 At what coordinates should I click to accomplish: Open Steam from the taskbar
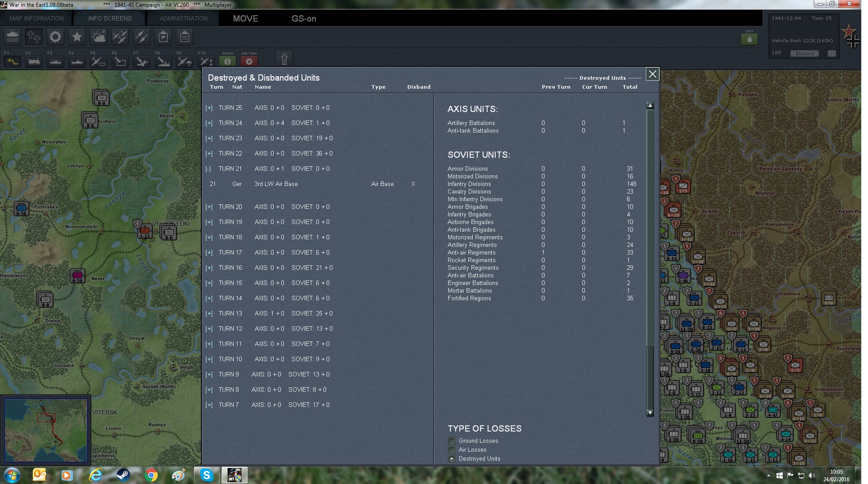[x=123, y=475]
